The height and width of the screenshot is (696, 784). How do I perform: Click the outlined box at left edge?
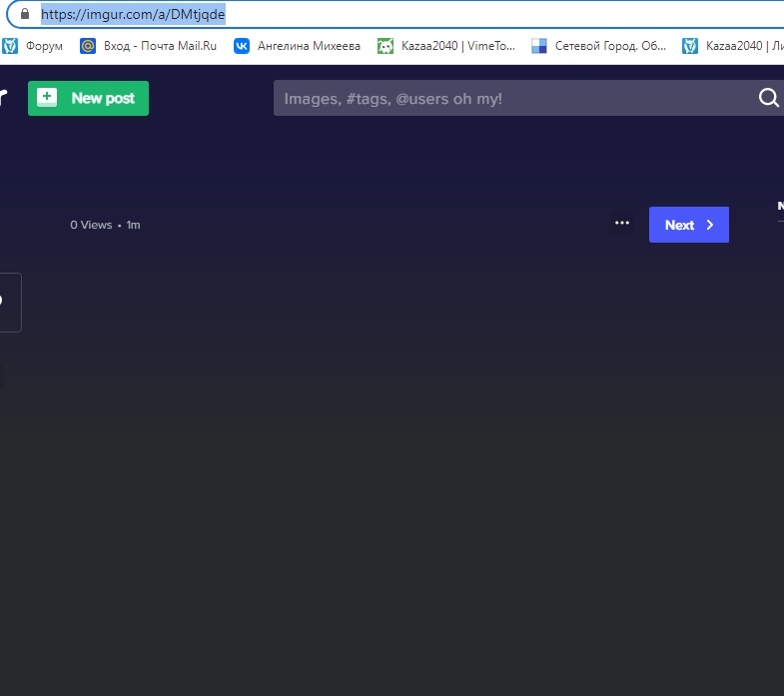[9, 302]
